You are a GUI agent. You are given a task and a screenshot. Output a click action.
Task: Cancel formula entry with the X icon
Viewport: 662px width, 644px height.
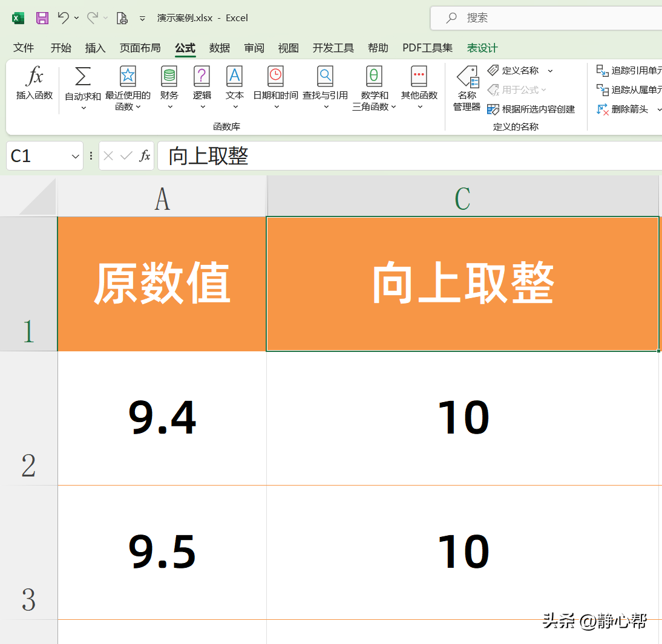coord(108,156)
